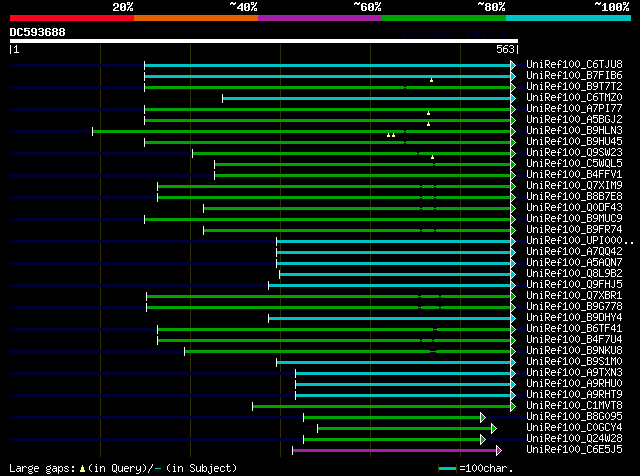Click the purple alignment bar for C6E5J5

[394, 451]
